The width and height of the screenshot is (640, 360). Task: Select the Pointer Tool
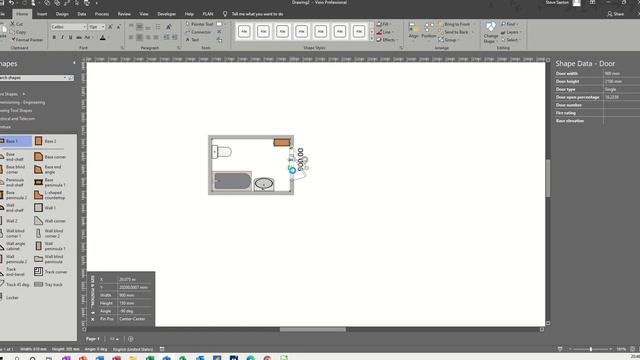(200, 24)
